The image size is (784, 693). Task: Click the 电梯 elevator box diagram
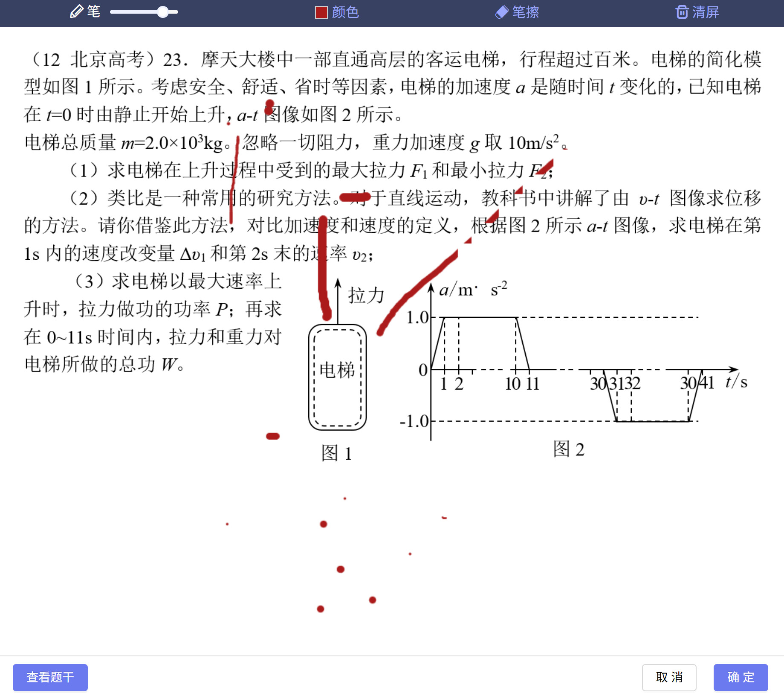337,377
